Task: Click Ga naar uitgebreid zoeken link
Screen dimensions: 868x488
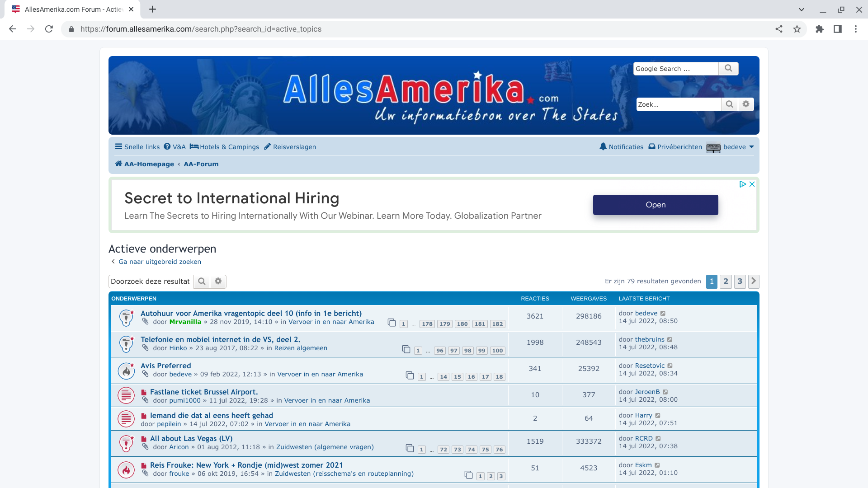Action: 160,262
